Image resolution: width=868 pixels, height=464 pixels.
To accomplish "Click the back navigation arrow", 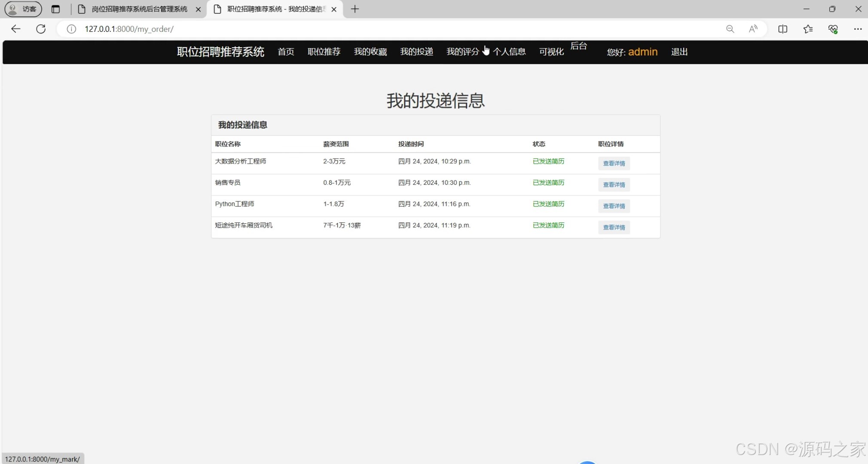I will (x=15, y=29).
